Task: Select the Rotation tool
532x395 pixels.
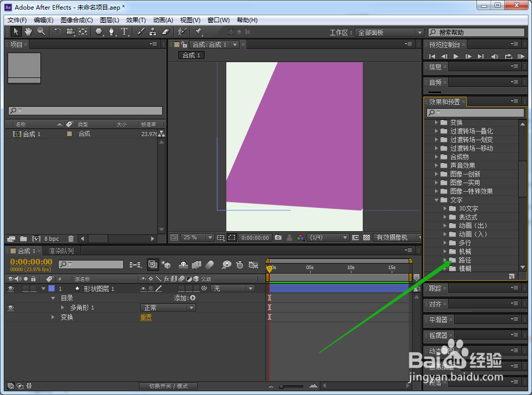Action: coord(58,32)
